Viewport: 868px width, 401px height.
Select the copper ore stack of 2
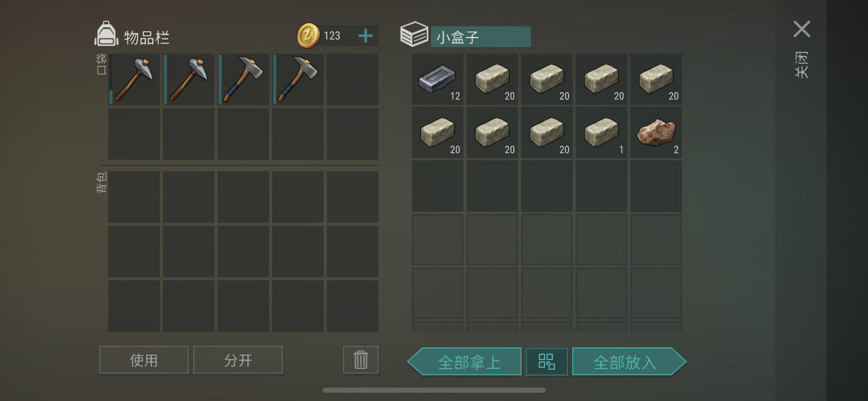coord(656,133)
